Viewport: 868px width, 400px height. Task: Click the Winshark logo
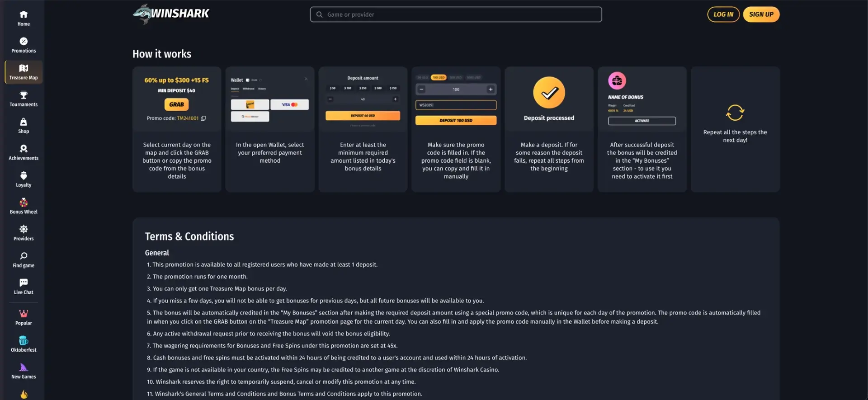[171, 14]
